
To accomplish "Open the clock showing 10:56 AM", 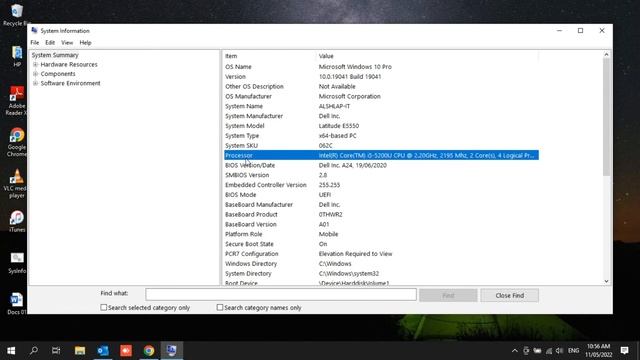I will point(599,350).
